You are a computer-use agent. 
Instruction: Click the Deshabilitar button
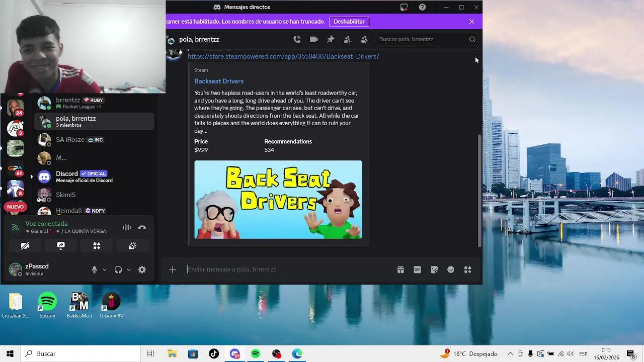(x=349, y=22)
